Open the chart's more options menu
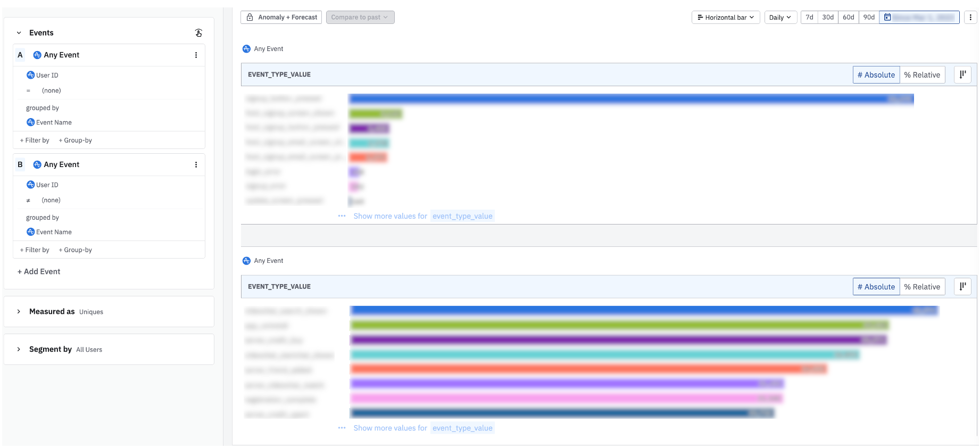The height and width of the screenshot is (448, 980). pos(970,18)
